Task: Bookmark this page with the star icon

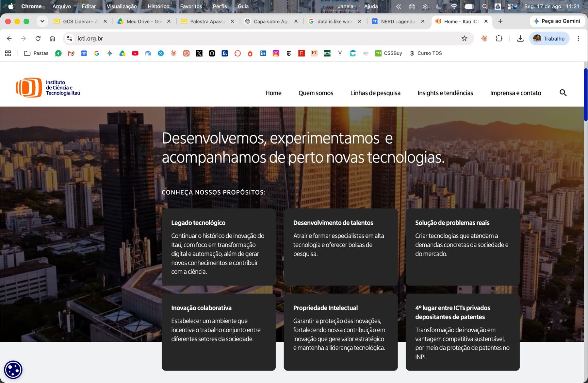Action: (464, 39)
